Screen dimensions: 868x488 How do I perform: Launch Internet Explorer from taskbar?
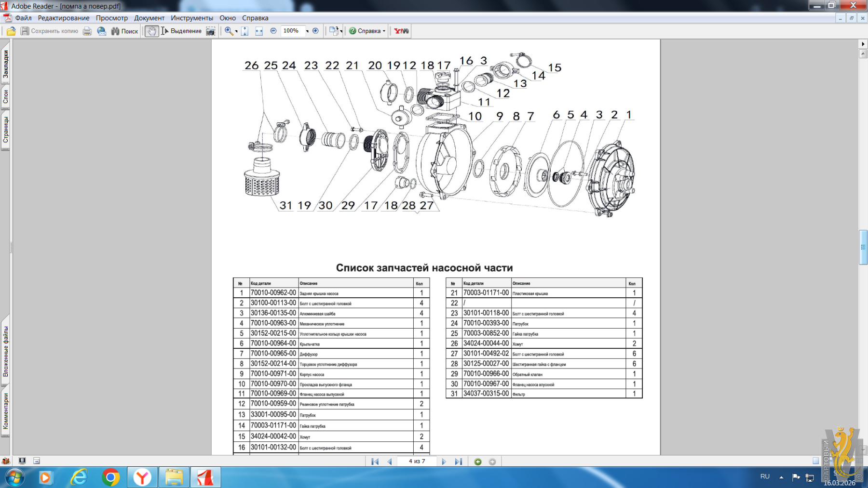click(79, 477)
